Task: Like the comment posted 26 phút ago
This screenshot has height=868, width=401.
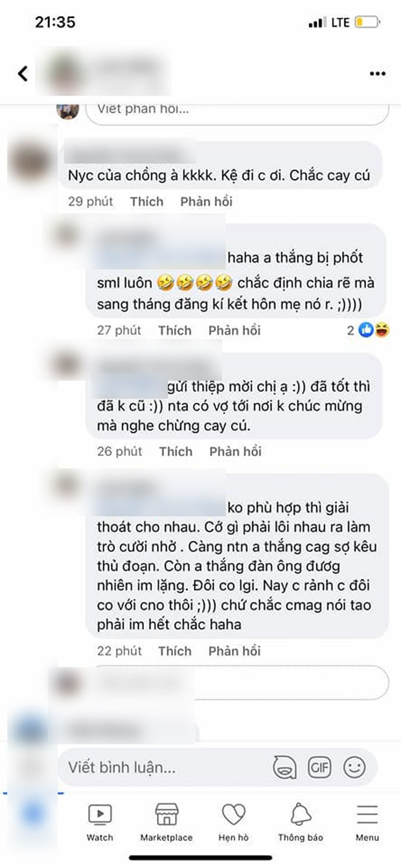Action: click(176, 451)
